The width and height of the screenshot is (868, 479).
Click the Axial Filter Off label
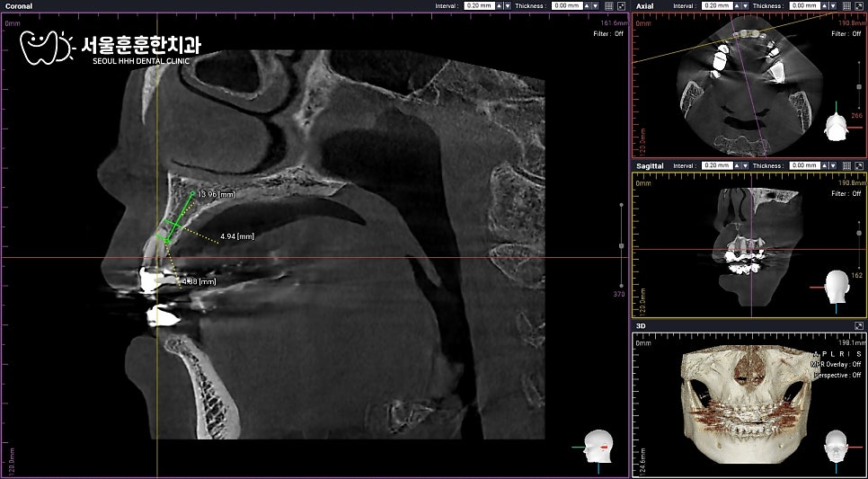(x=846, y=34)
